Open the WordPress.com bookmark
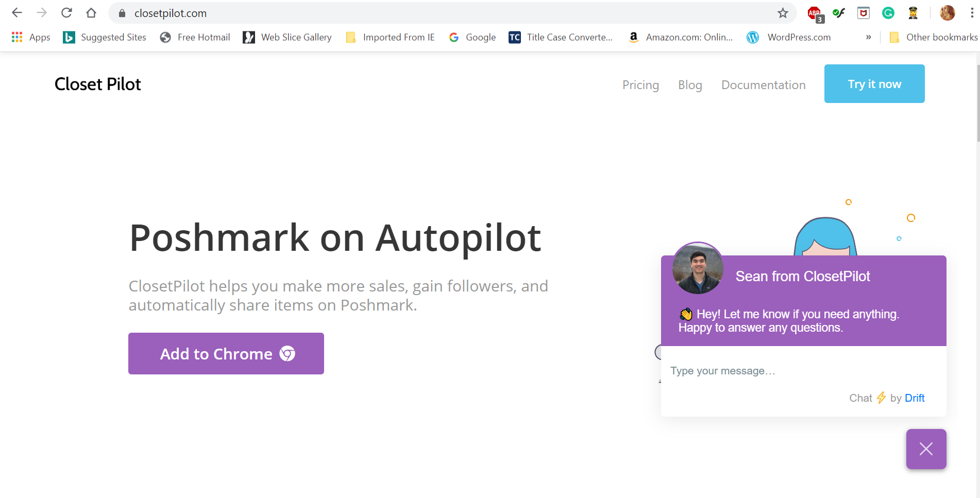The image size is (980, 498). [789, 37]
